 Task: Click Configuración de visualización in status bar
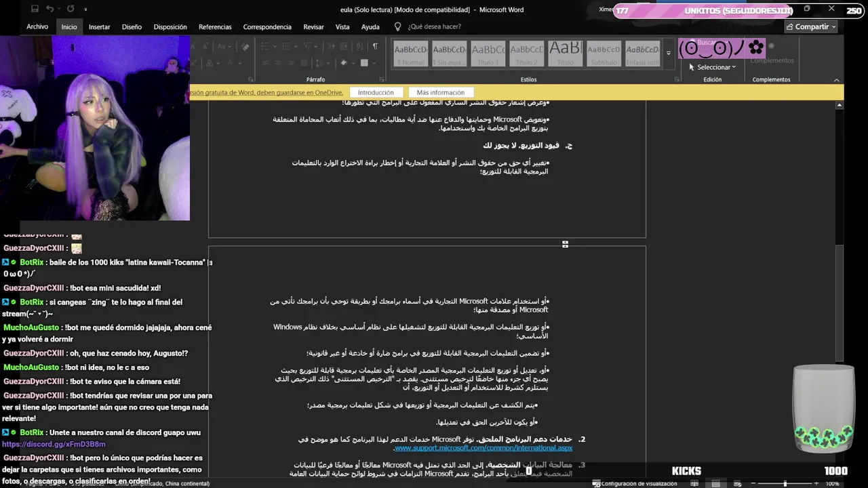[635, 483]
